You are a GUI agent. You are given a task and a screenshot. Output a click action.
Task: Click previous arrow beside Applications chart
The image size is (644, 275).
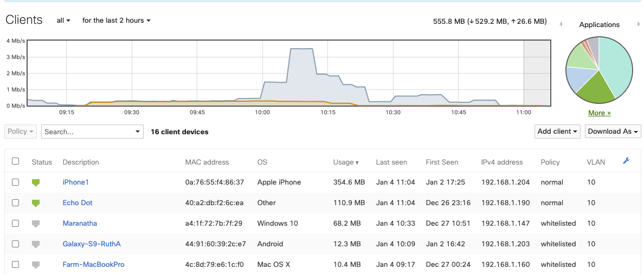point(561,24)
